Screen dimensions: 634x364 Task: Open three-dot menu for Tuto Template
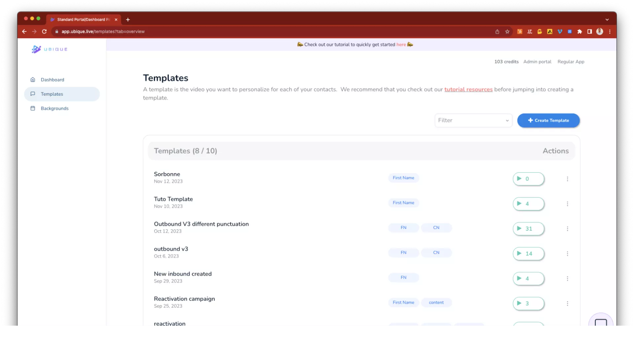[567, 204]
